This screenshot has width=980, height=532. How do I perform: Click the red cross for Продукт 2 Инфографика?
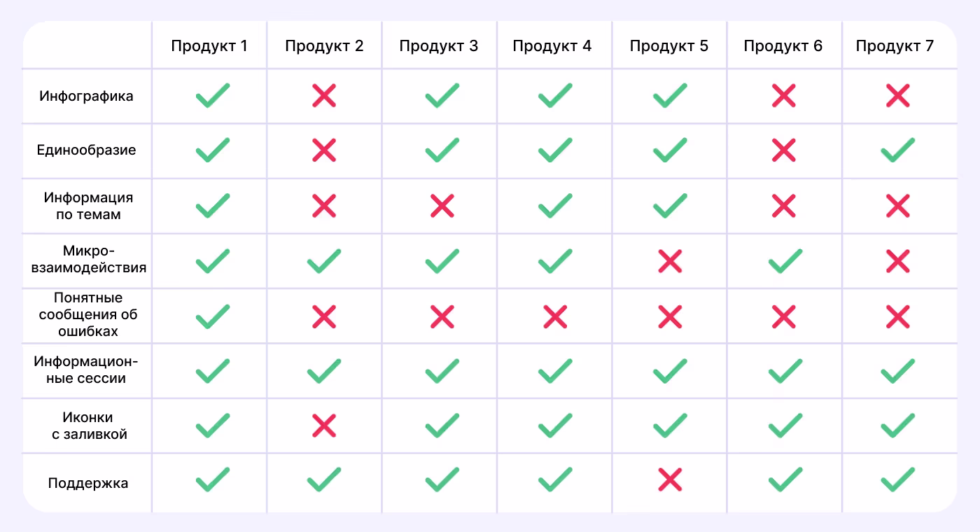[x=323, y=96]
